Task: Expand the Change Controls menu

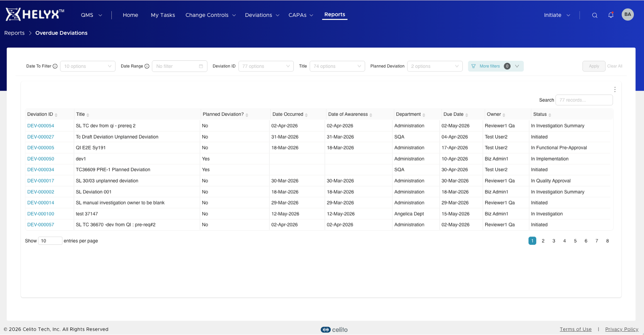Action: click(211, 15)
